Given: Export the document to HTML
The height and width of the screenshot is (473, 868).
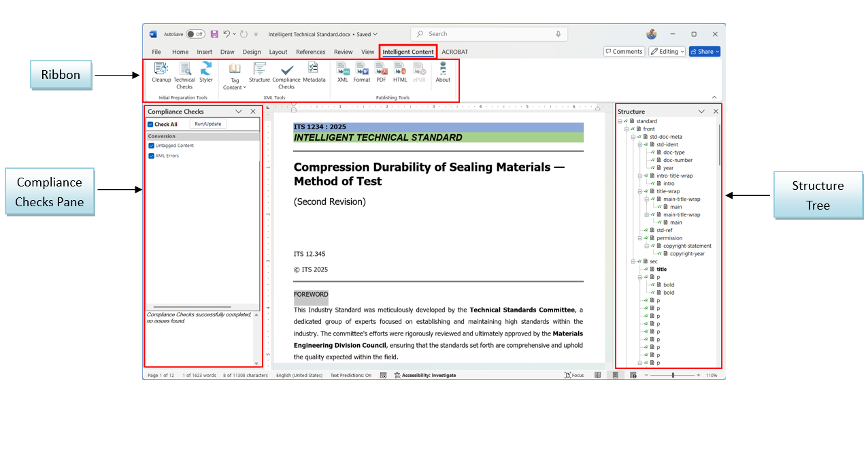Looking at the screenshot, I should (400, 73).
